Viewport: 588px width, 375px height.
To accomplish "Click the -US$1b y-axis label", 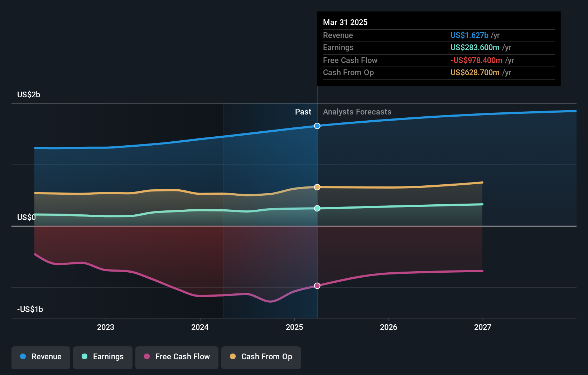I will (30, 309).
